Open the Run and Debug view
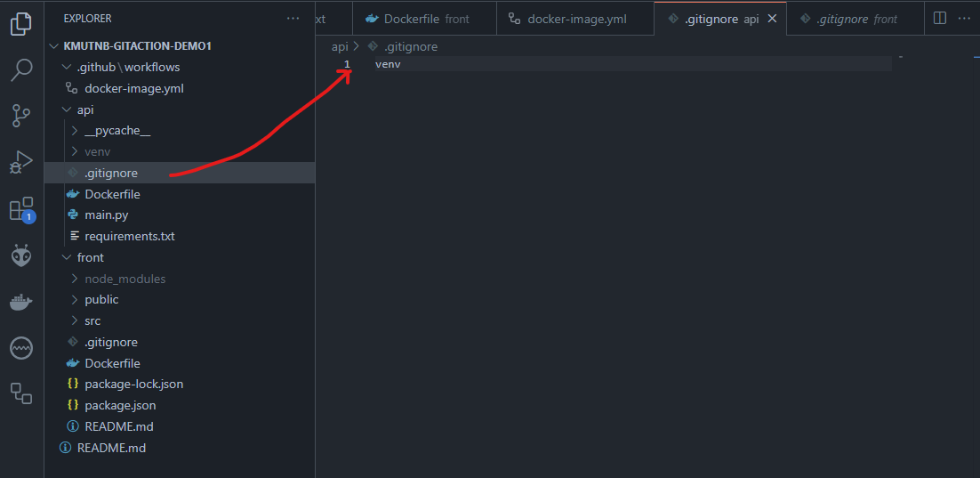This screenshot has width=980, height=478. coord(21,163)
